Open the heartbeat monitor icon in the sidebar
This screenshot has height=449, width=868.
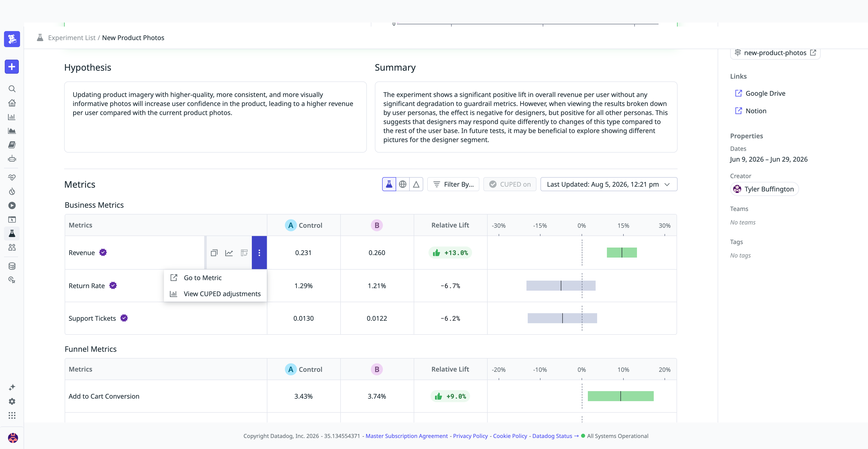12,177
